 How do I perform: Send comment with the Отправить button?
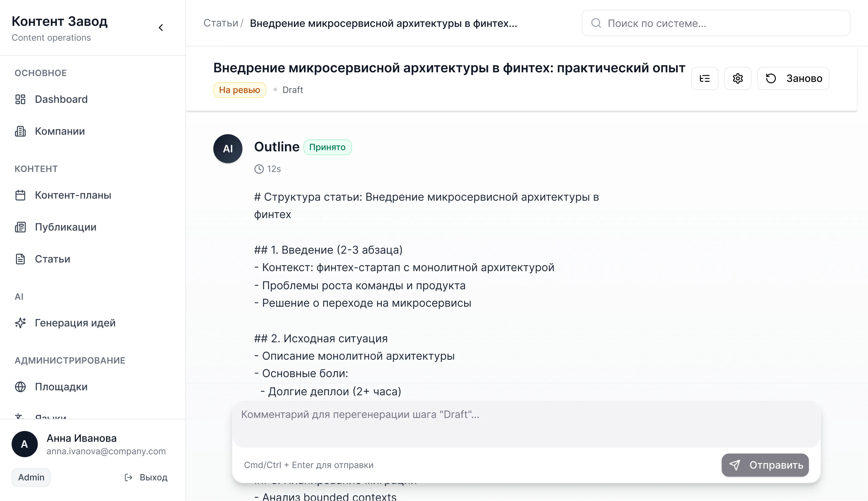(765, 465)
